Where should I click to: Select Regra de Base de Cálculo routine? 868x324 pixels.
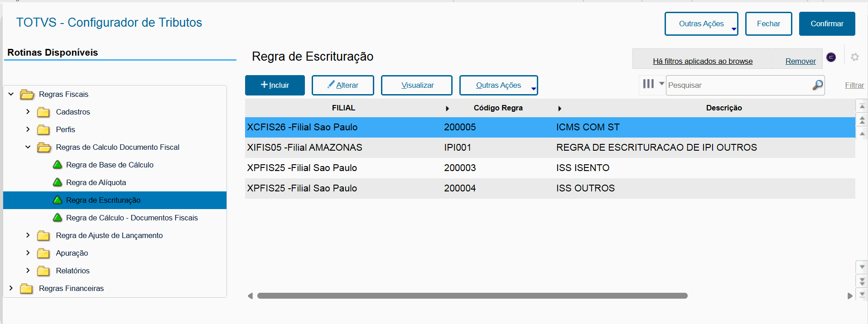pyautogui.click(x=110, y=165)
